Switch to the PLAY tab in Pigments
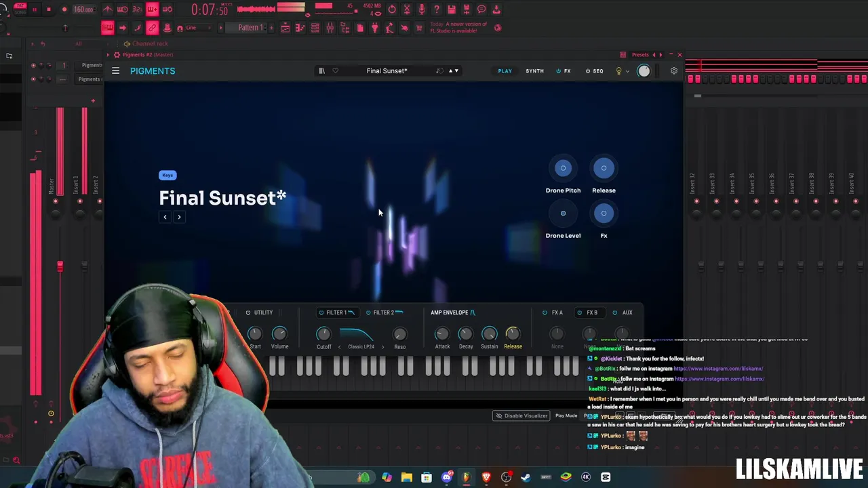The width and height of the screenshot is (868, 488). (505, 70)
